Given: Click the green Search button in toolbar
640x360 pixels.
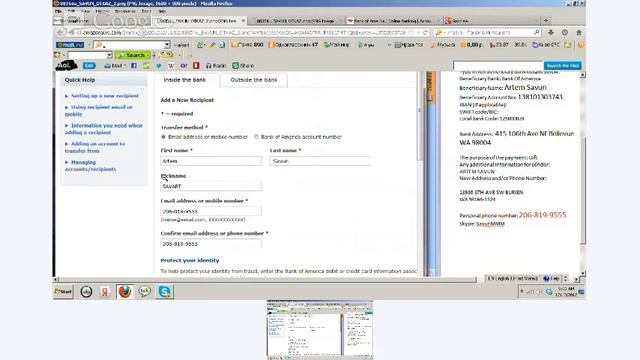Looking at the screenshot, I should [132, 55].
